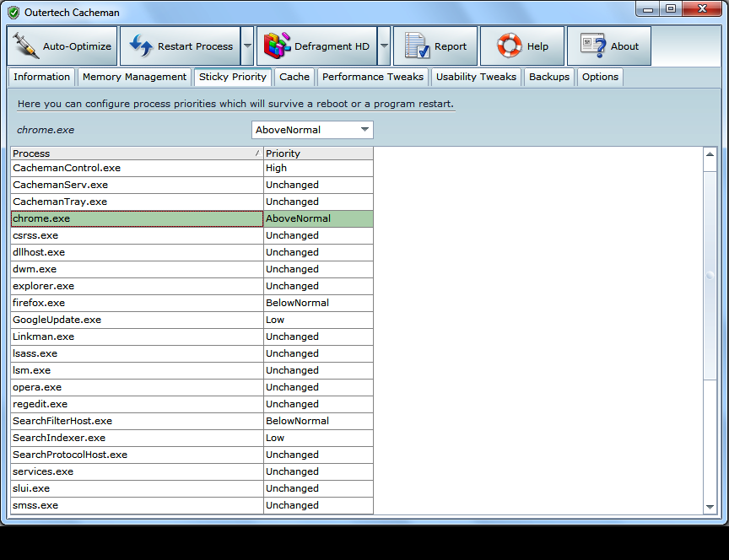Switch to the Information tab
Image resolution: width=729 pixels, height=560 pixels.
coord(41,77)
